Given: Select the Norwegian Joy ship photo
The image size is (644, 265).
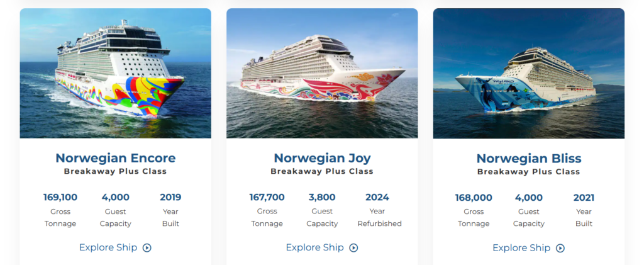Looking at the screenshot, I should 322,73.
